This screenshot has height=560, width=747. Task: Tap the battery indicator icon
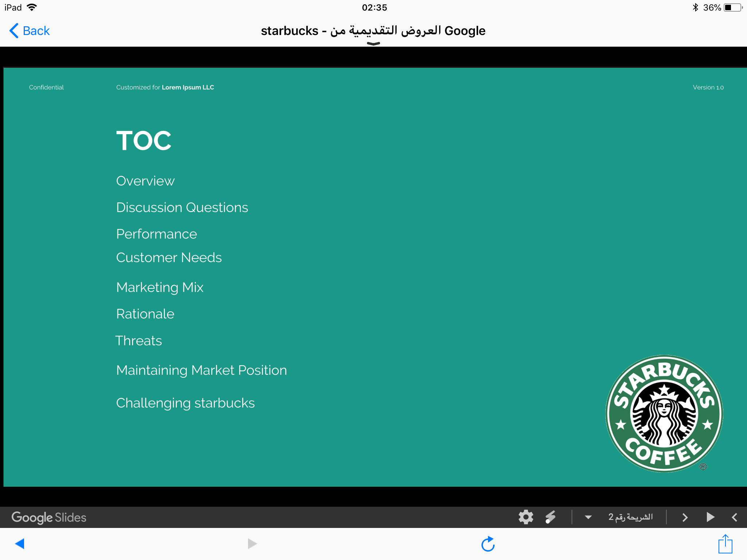(x=733, y=7)
